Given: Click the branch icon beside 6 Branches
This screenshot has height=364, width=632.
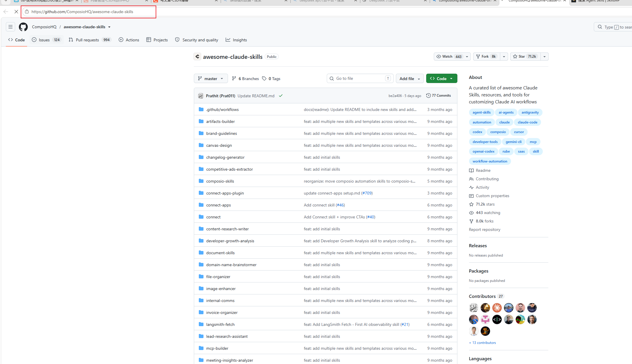Looking at the screenshot, I should [x=234, y=78].
